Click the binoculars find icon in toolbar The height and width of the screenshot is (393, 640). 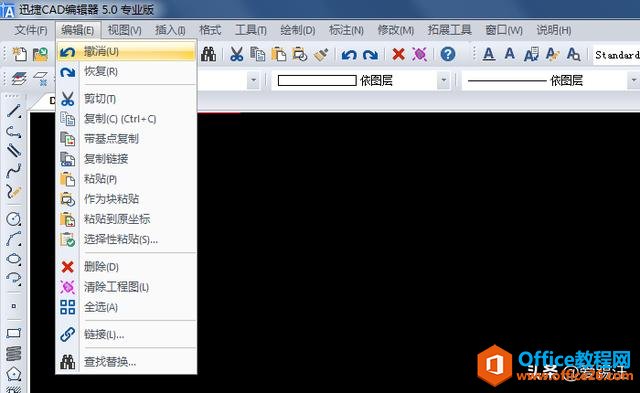click(x=209, y=54)
